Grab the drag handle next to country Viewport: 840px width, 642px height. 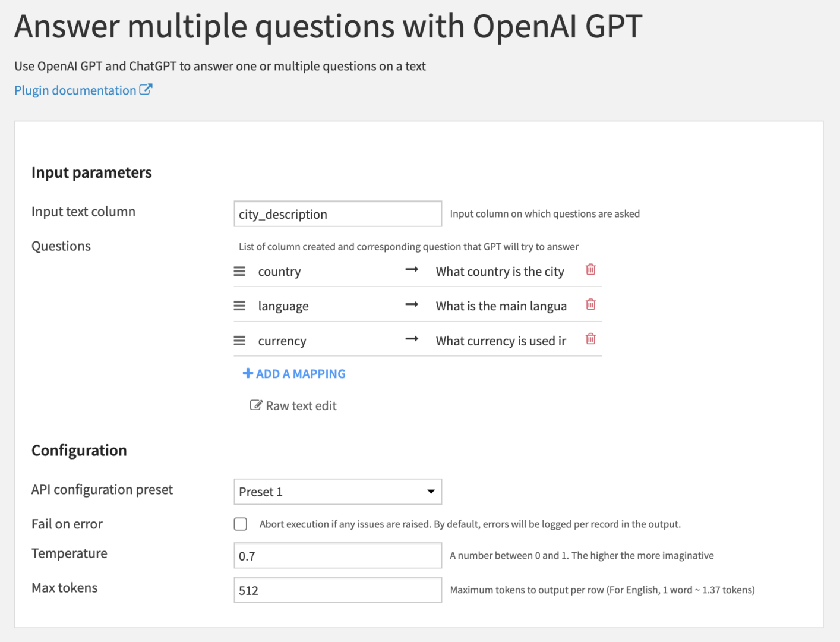point(239,271)
